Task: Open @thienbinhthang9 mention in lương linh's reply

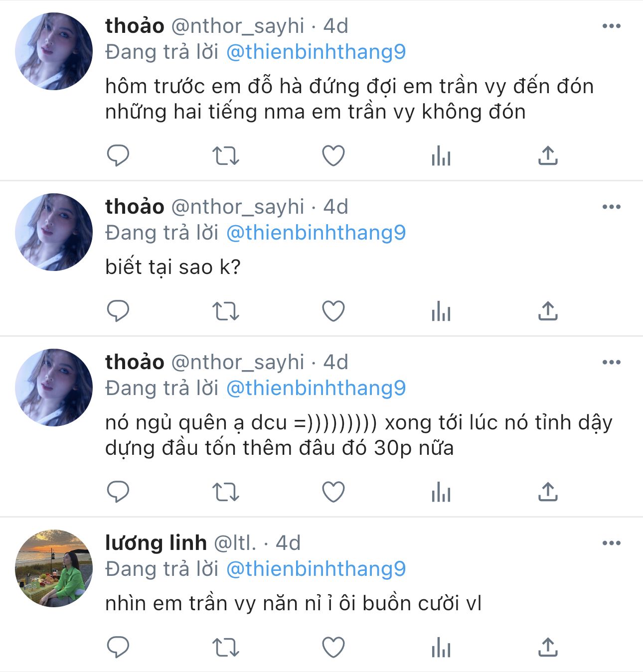Action: 316,569
